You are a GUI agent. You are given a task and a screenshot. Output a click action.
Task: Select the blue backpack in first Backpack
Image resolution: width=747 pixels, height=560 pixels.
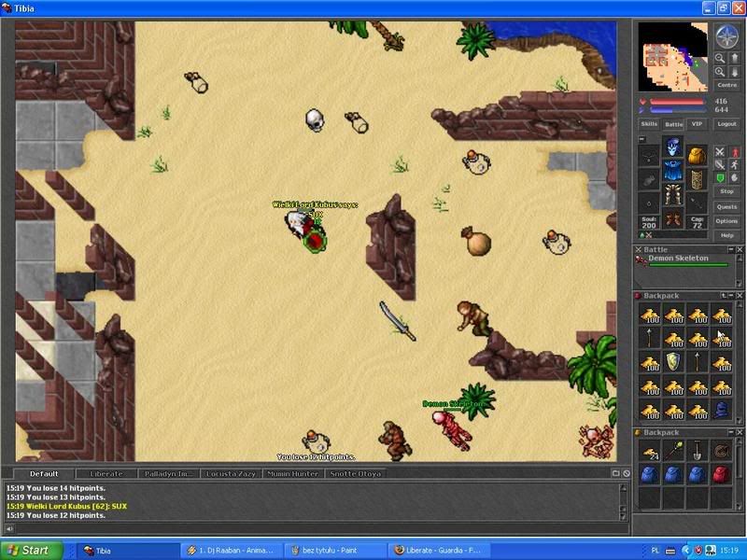(x=721, y=410)
